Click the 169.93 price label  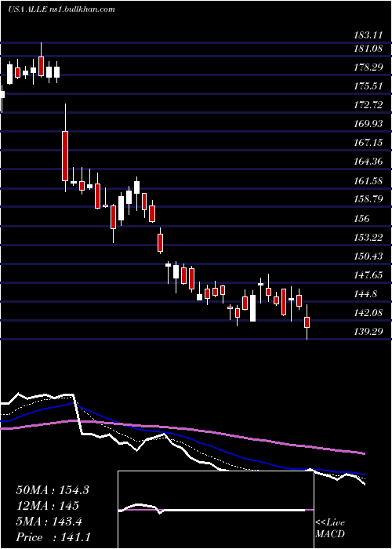click(368, 124)
